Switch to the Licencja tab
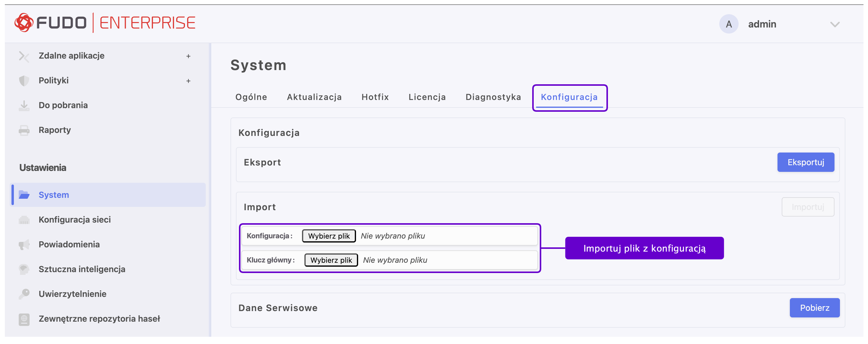Viewport: 868px width, 344px height. coord(427,97)
